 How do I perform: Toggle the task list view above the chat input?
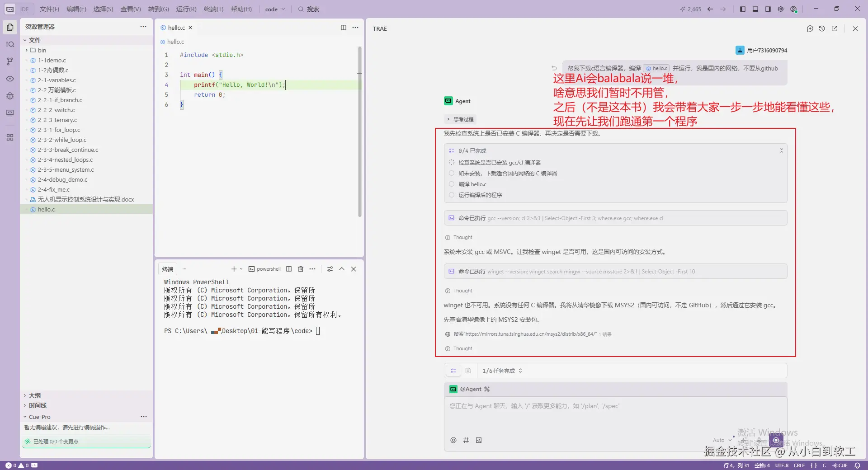point(453,371)
